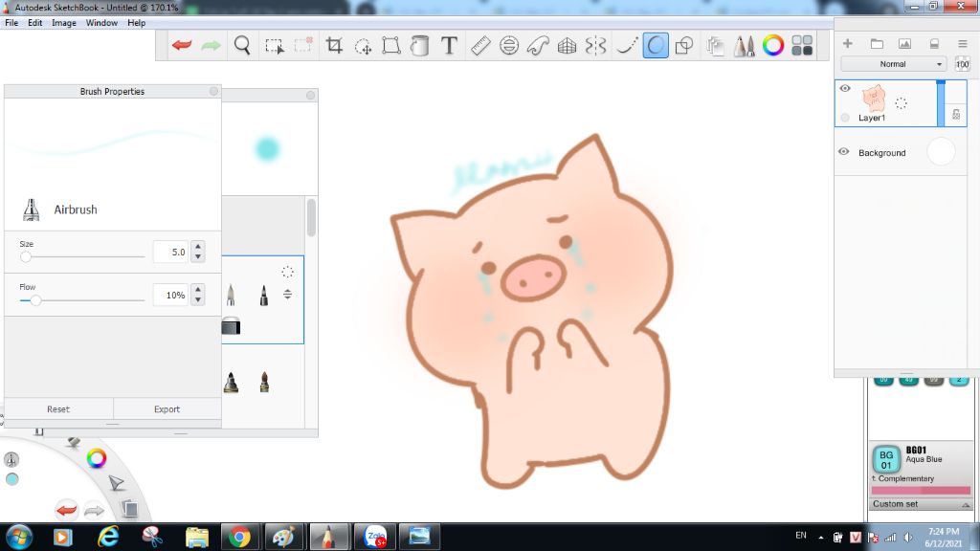980x551 pixels.
Task: Expand the Custom set section
Action: tap(921, 504)
